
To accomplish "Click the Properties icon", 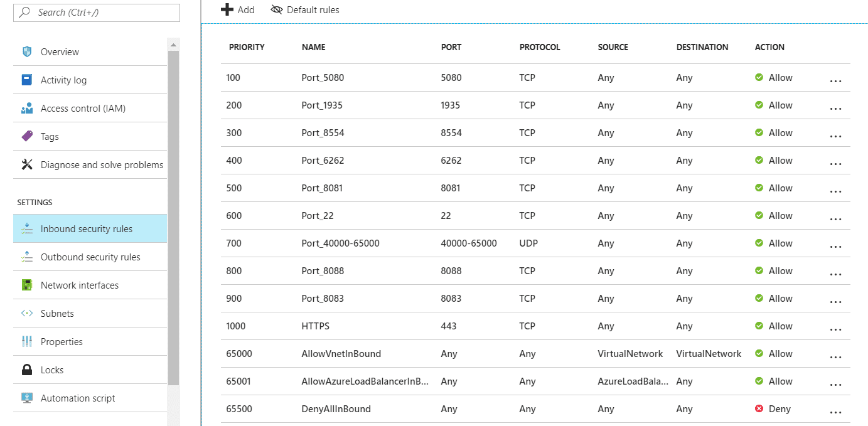I will tap(27, 341).
